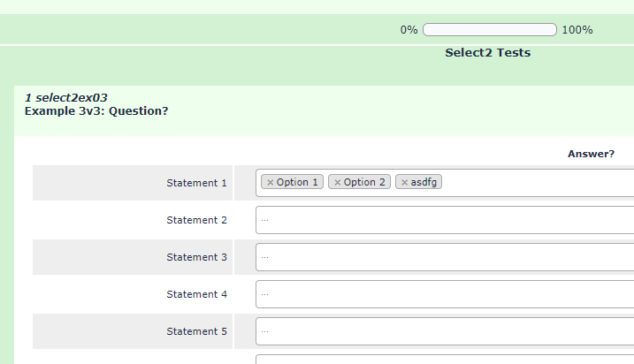634x364 pixels.
Task: Click the Select2 Tests heading
Action: click(x=487, y=53)
